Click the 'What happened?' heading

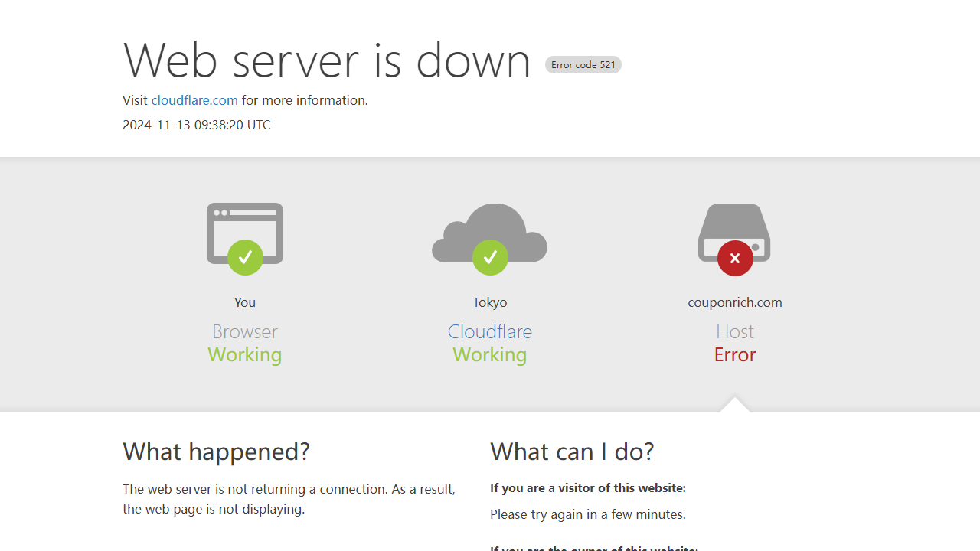[217, 452]
